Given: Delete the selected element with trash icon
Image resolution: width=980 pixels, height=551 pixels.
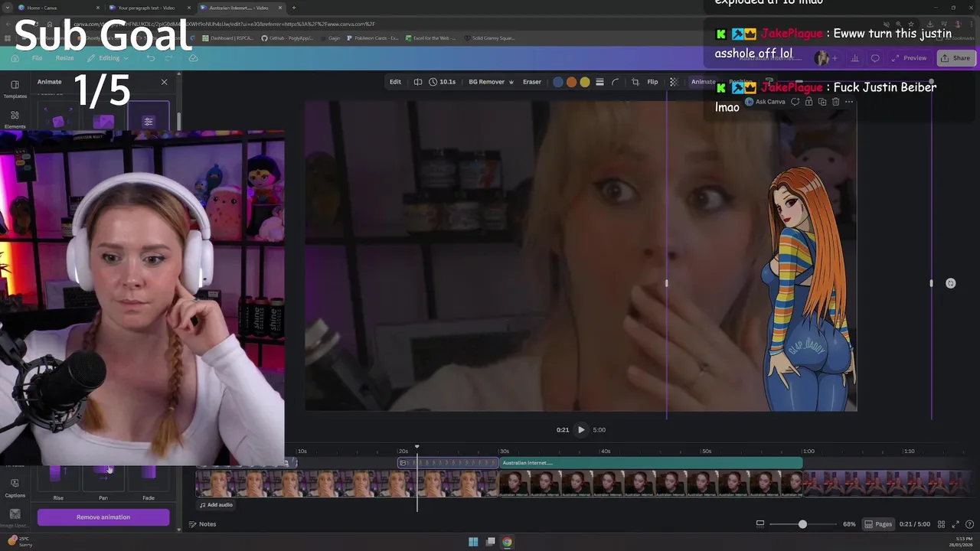Looking at the screenshot, I should pyautogui.click(x=835, y=102).
